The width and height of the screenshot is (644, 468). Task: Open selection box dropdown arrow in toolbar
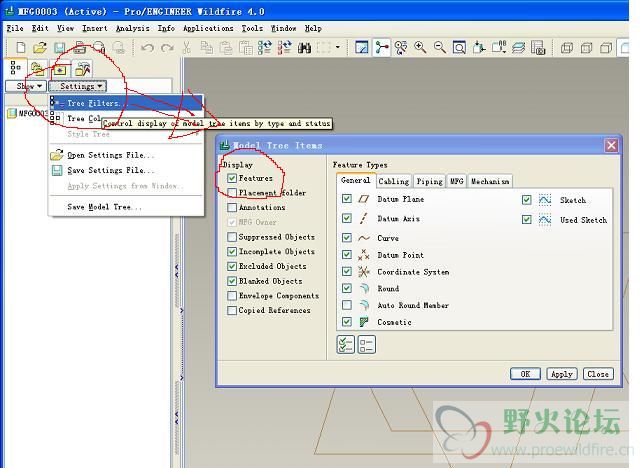(338, 48)
